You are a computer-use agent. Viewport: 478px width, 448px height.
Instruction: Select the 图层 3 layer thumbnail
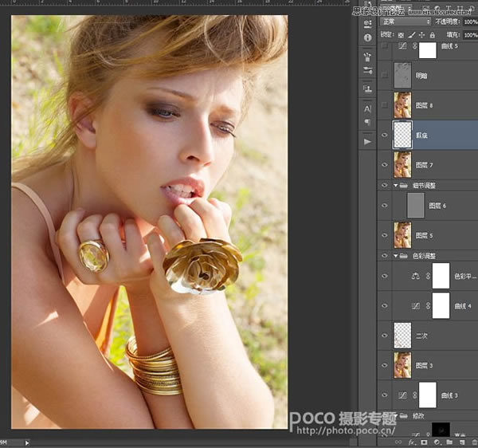(402, 365)
